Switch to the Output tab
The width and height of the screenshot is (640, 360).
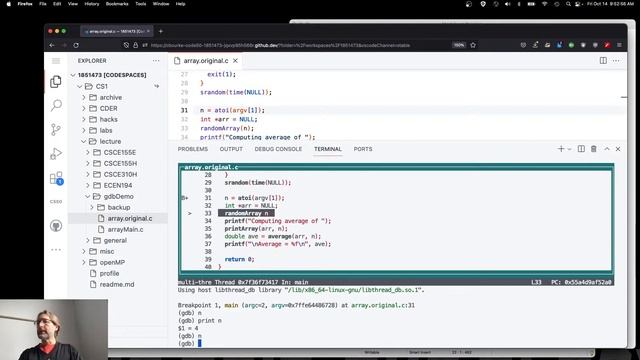coord(231,149)
